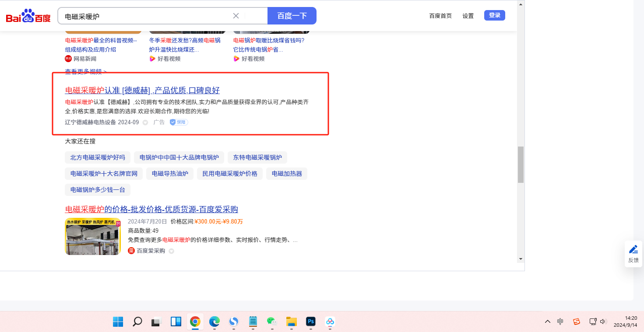The width and height of the screenshot is (644, 332).
Task: Toggle the 中 Chinese input mode indicator
Action: (560, 322)
